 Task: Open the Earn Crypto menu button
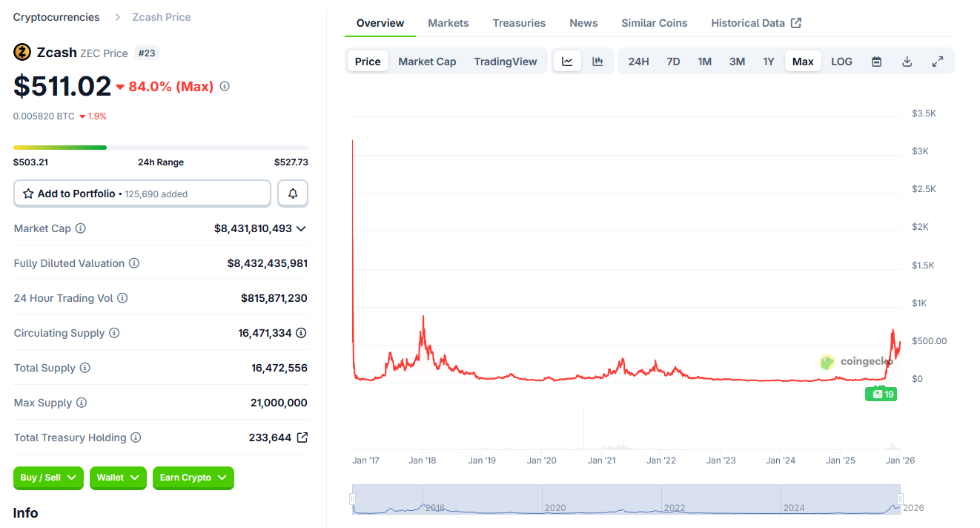[x=193, y=478]
